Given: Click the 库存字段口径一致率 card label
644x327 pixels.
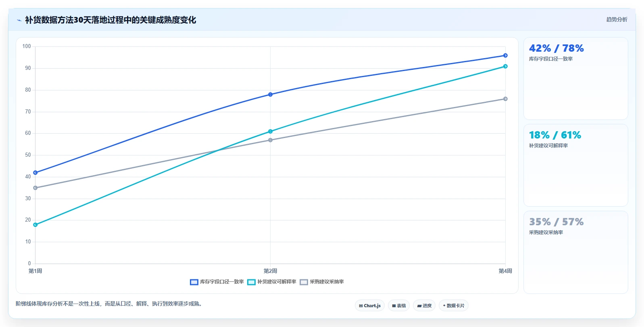Looking at the screenshot, I should (551, 59).
